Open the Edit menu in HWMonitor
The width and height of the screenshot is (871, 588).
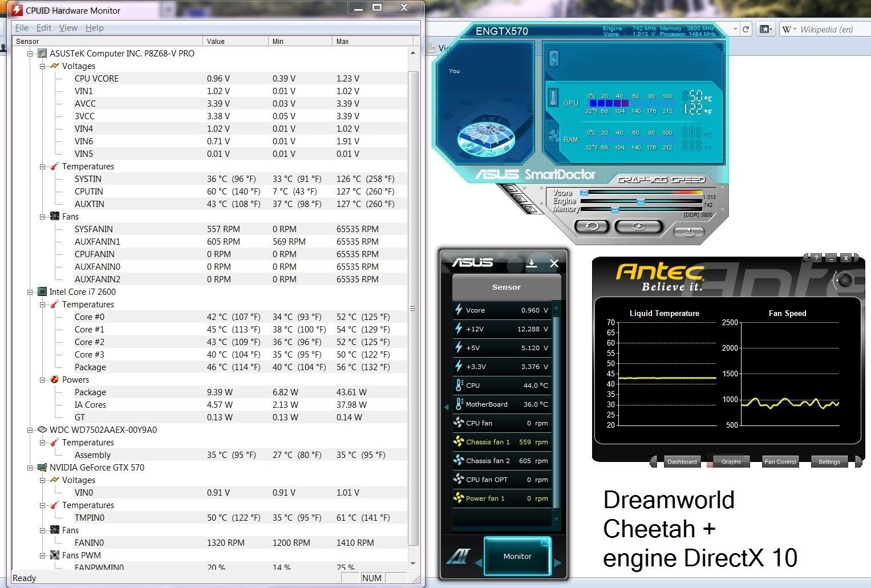click(44, 27)
